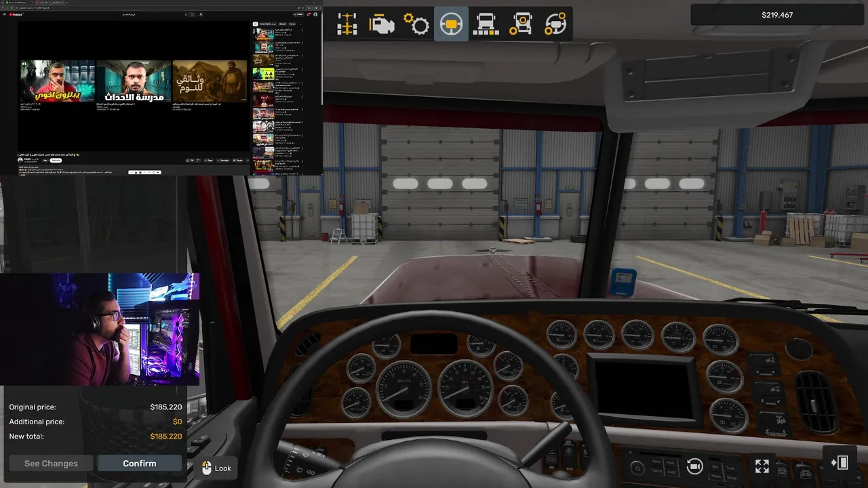The image size is (868, 488).
Task: Click the white Subscribe button under the video
Action: pyautogui.click(x=56, y=161)
